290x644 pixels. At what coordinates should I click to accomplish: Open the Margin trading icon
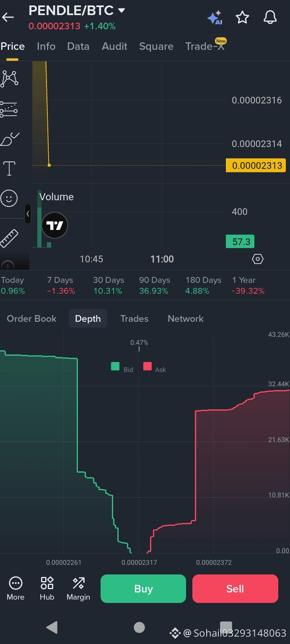coord(78,588)
